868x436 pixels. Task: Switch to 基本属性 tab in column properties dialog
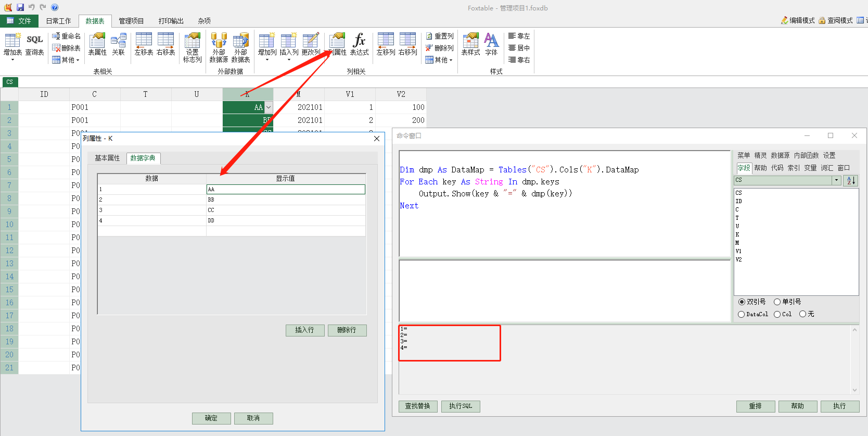pyautogui.click(x=107, y=158)
